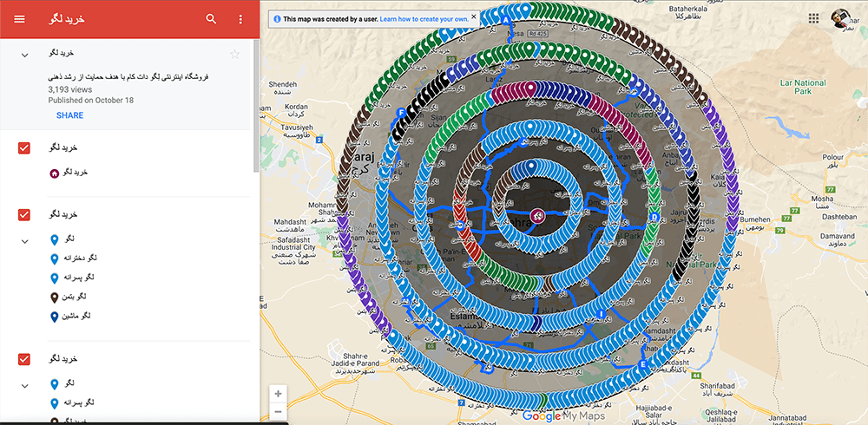The width and height of the screenshot is (868, 425).
Task: Click the search magnifier icon
Action: [x=212, y=19]
